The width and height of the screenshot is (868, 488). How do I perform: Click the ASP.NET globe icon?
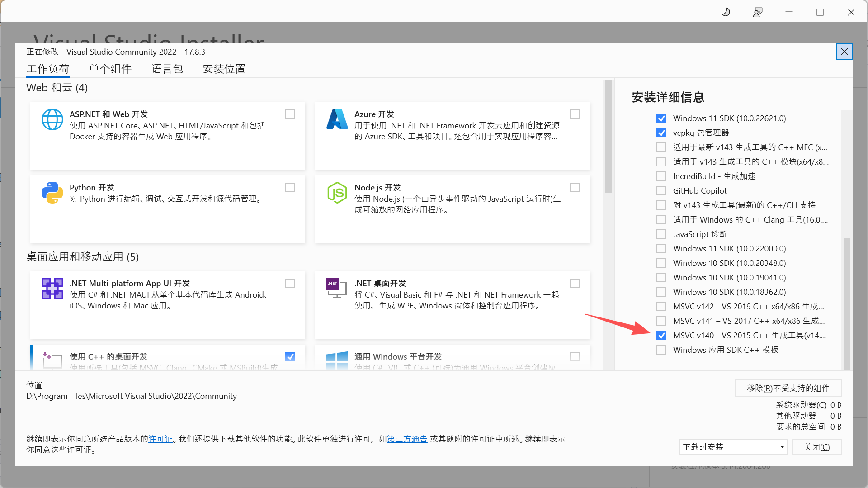coord(52,120)
